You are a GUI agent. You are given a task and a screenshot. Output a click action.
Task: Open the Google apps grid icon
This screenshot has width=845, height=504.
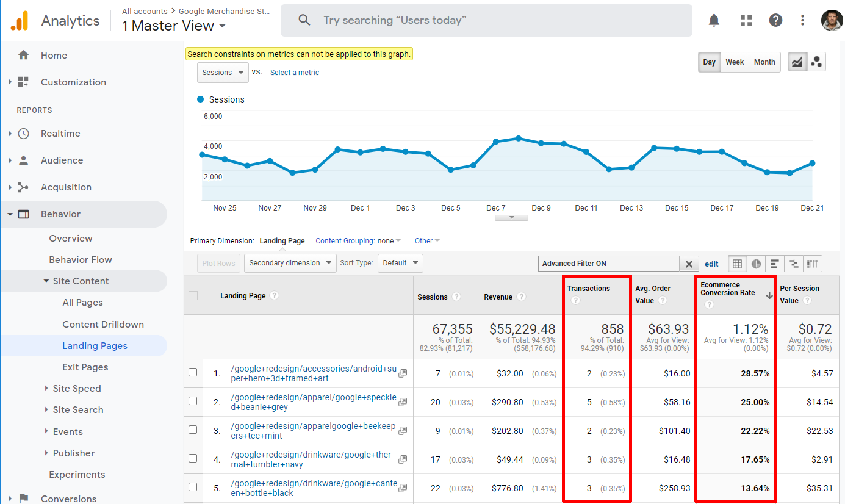tap(746, 20)
